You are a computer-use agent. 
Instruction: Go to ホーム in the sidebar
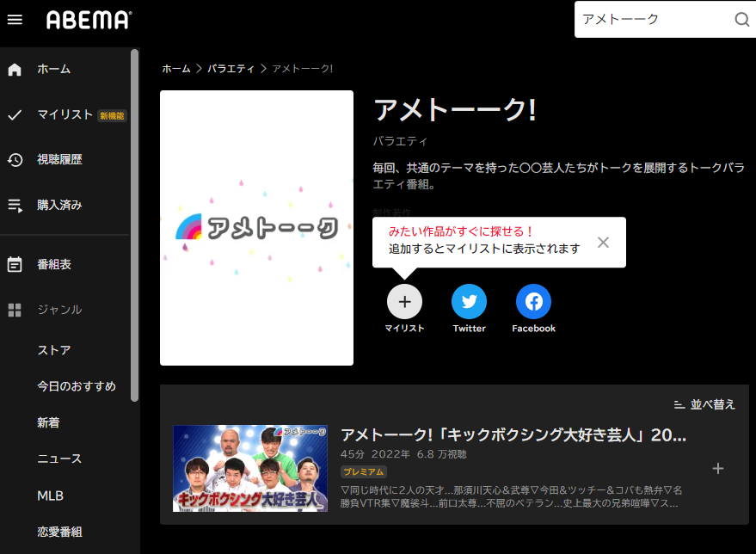click(53, 69)
